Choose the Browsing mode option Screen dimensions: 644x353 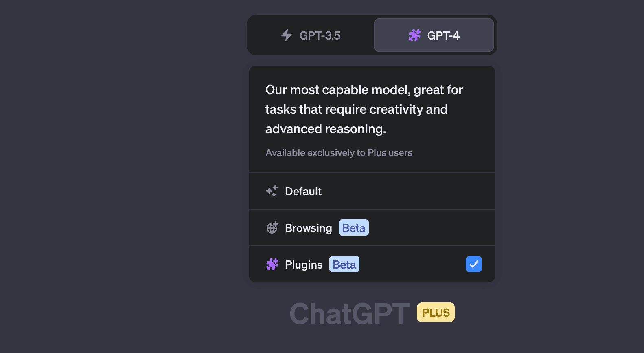[372, 228]
